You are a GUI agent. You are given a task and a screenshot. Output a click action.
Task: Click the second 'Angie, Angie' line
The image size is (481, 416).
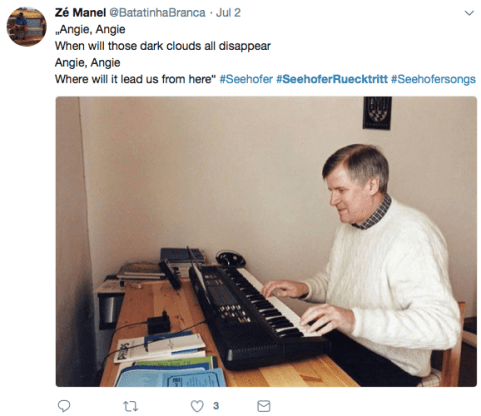[x=88, y=63]
